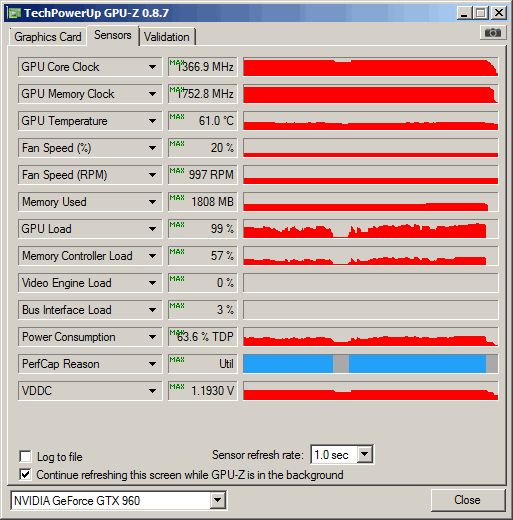The width and height of the screenshot is (513, 520).
Task: Click the 997 RPM fan reading
Action: click(x=203, y=175)
